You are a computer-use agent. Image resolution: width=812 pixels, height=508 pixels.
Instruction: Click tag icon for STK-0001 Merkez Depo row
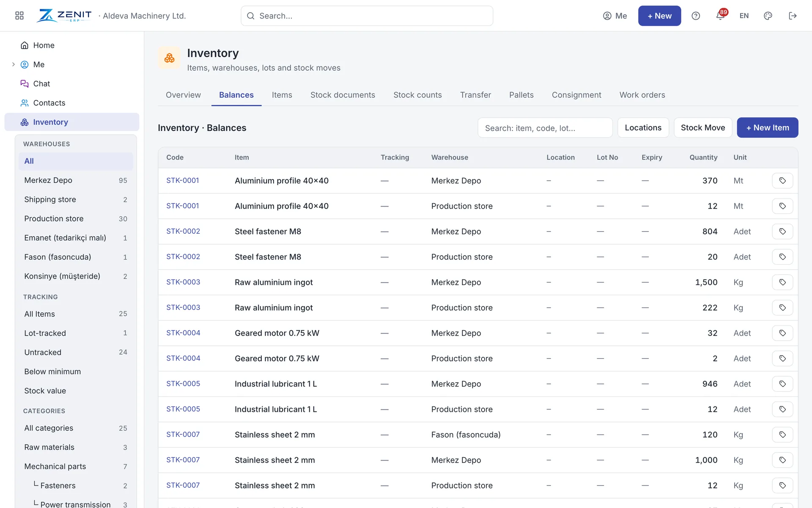coord(782,181)
